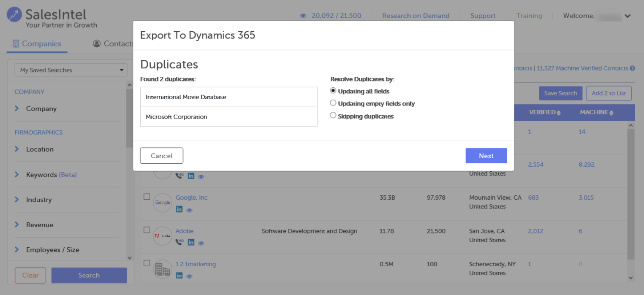Sort by the VERIFIED column arrows

point(559,113)
